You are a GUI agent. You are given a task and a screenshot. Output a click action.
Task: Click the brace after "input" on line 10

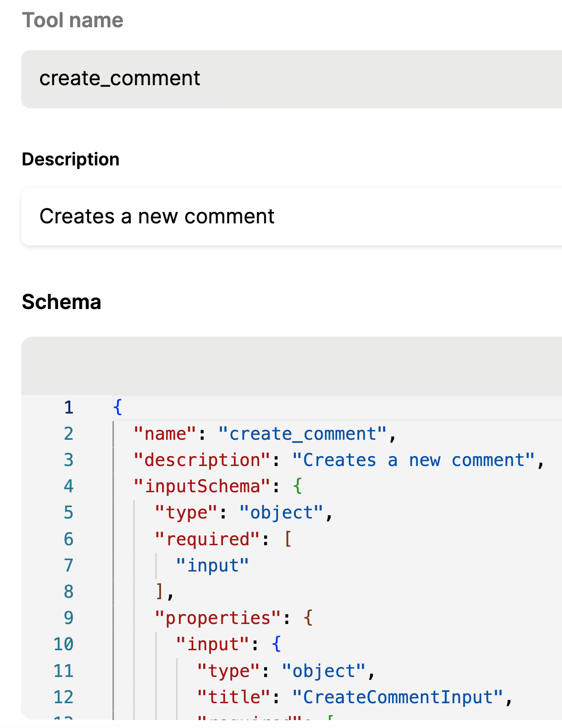pyautogui.click(x=277, y=644)
